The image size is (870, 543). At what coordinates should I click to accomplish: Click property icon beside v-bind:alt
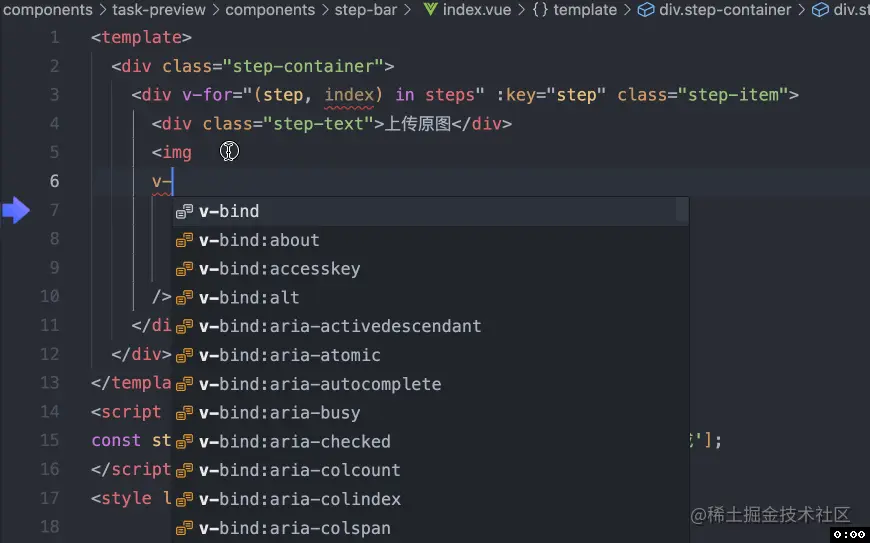[184, 298]
